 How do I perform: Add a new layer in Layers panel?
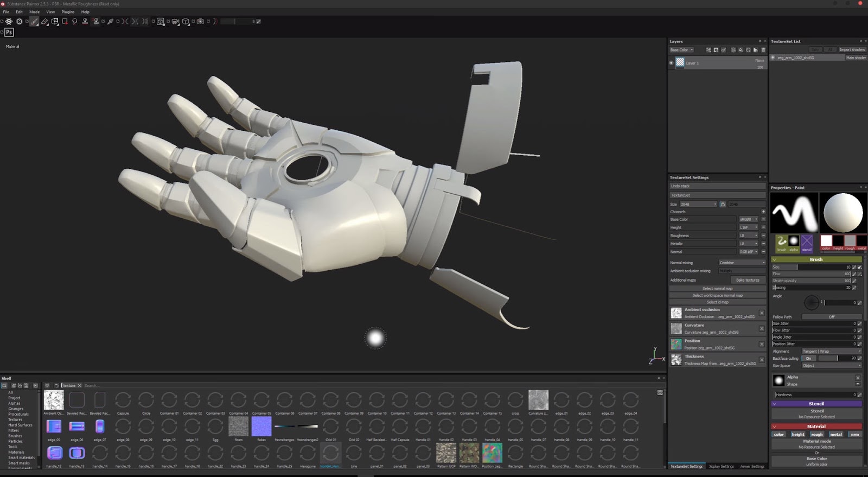[x=733, y=50]
